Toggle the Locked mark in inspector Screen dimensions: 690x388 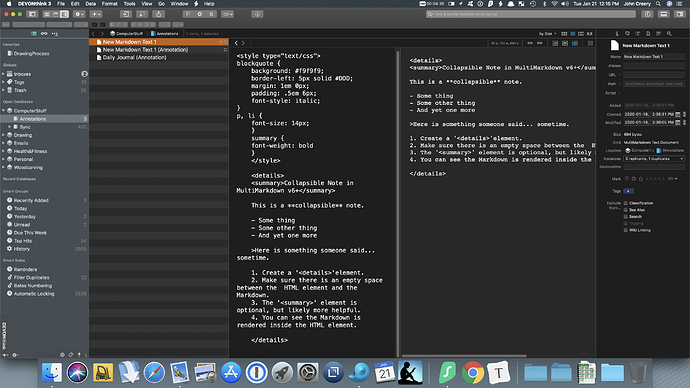[x=641, y=179]
